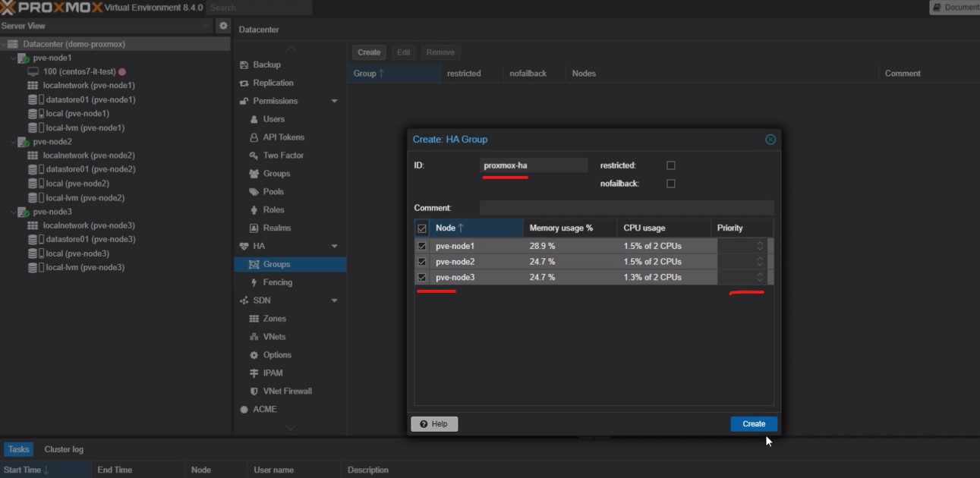Open the ACME certificates panel
980x478 pixels.
(x=263, y=409)
